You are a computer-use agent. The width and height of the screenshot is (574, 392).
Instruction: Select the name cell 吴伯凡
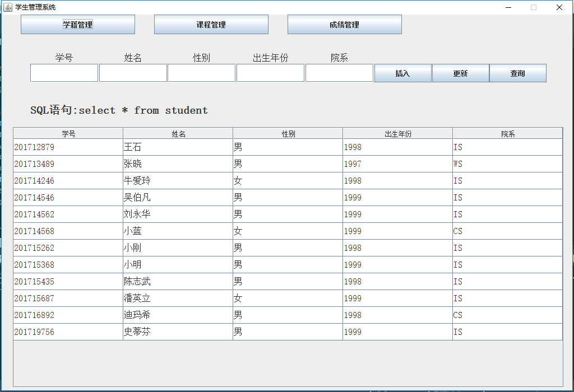178,198
